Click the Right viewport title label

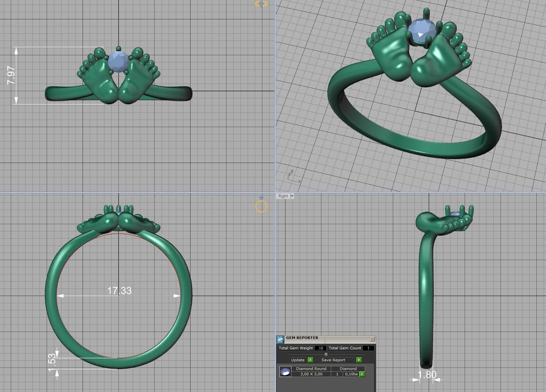click(283, 196)
